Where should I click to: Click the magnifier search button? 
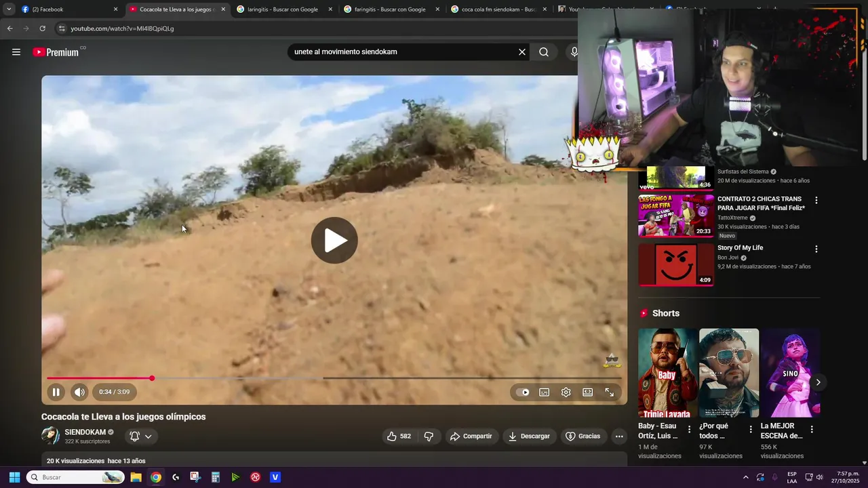[544, 52]
